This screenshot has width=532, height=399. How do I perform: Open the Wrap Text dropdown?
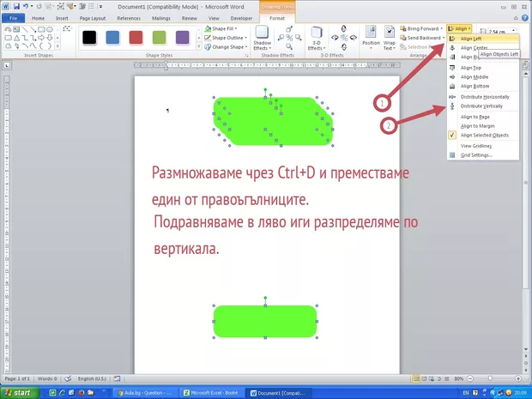pyautogui.click(x=390, y=38)
